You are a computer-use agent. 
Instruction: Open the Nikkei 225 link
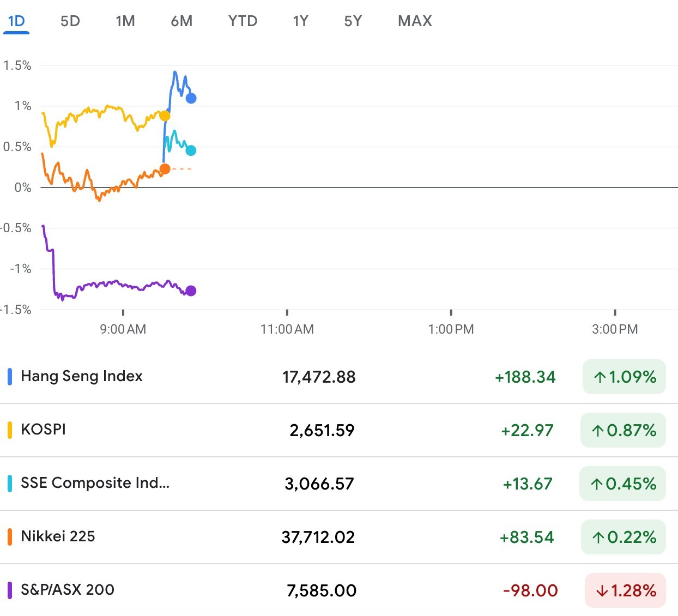point(58,536)
